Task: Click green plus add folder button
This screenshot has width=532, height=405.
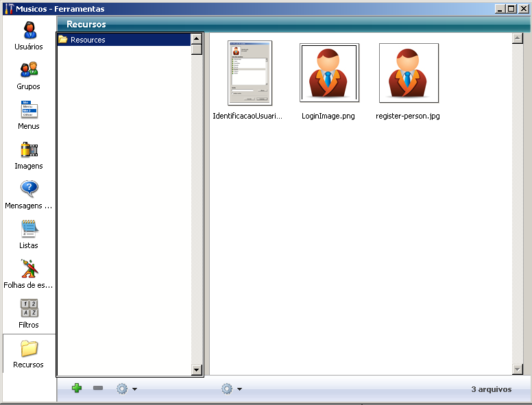Action: coord(77,389)
